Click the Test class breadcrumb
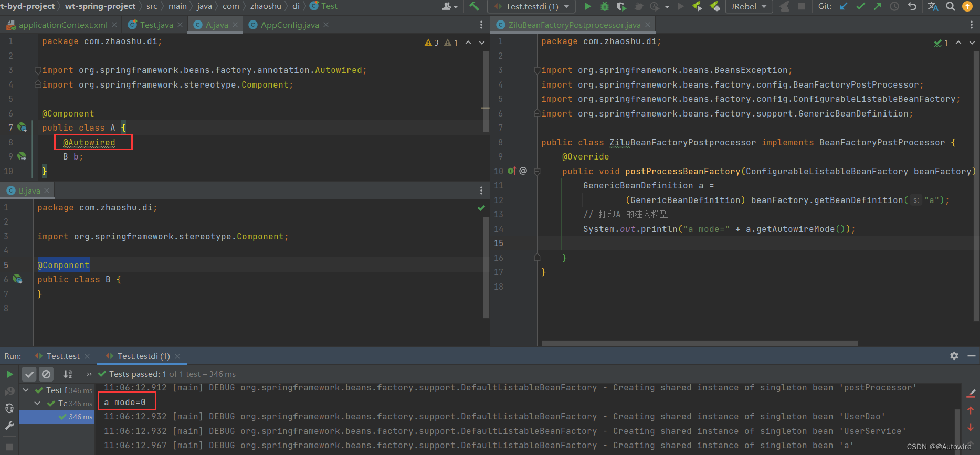Viewport: 980px width, 455px height. (324, 6)
